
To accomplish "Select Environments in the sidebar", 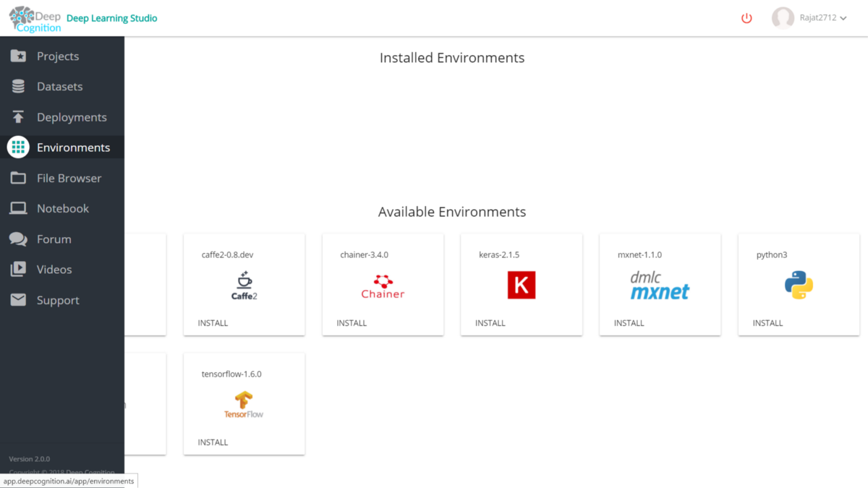I will coord(62,147).
